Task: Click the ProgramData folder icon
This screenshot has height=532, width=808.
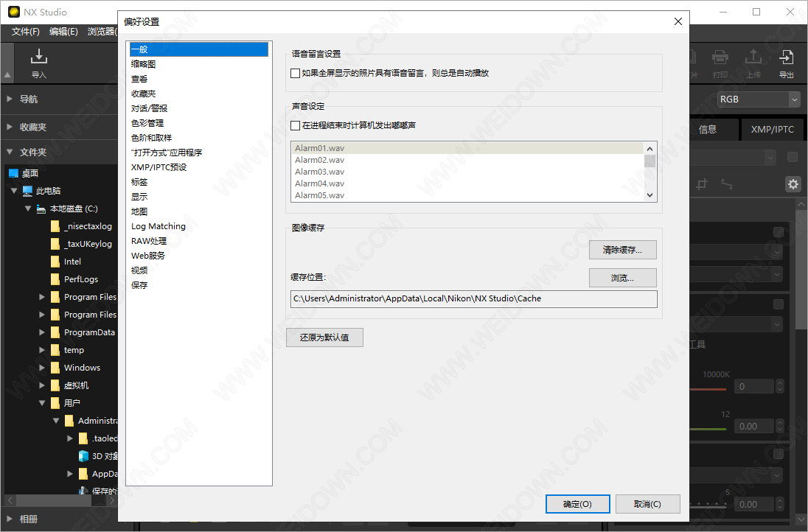Action: [x=55, y=332]
